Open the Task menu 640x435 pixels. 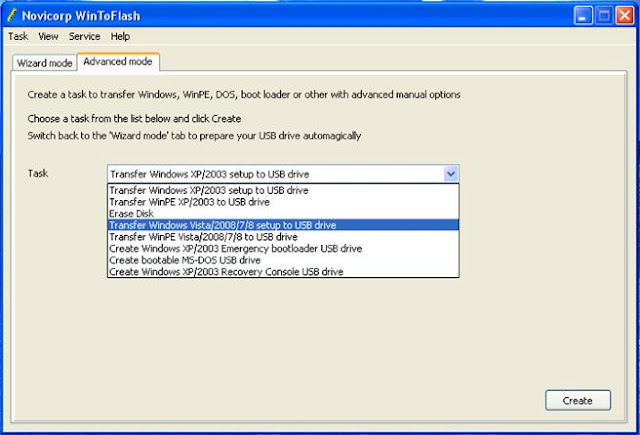point(18,36)
